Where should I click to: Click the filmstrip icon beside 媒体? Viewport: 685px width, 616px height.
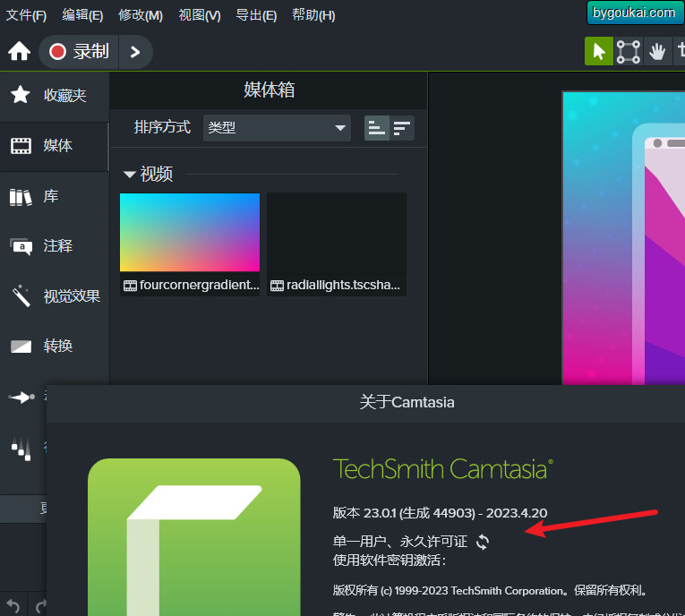21,146
